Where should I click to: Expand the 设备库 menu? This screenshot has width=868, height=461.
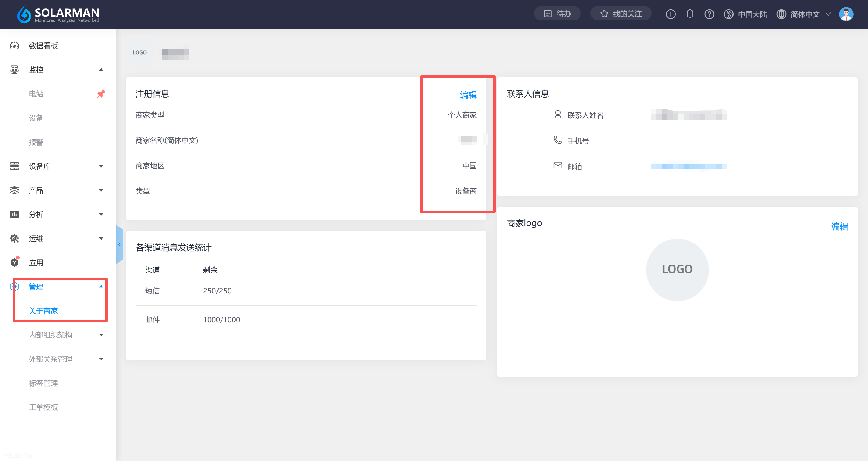click(x=57, y=166)
